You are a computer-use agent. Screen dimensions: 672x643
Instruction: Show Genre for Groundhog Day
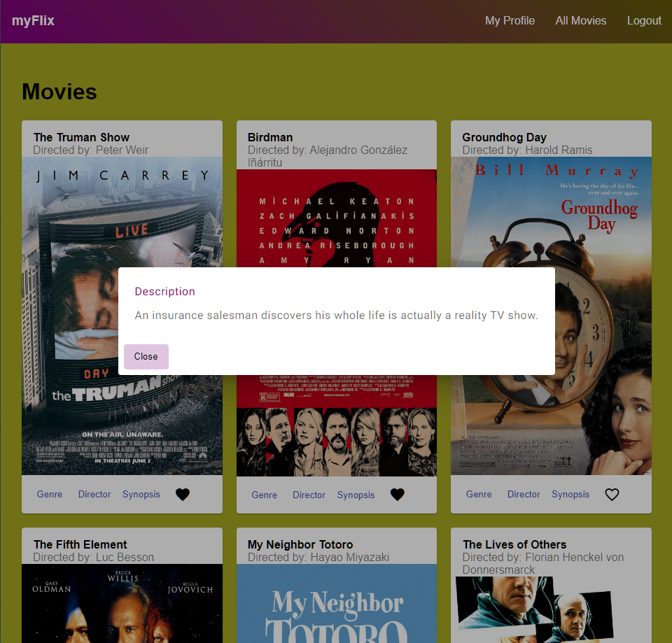[479, 495]
